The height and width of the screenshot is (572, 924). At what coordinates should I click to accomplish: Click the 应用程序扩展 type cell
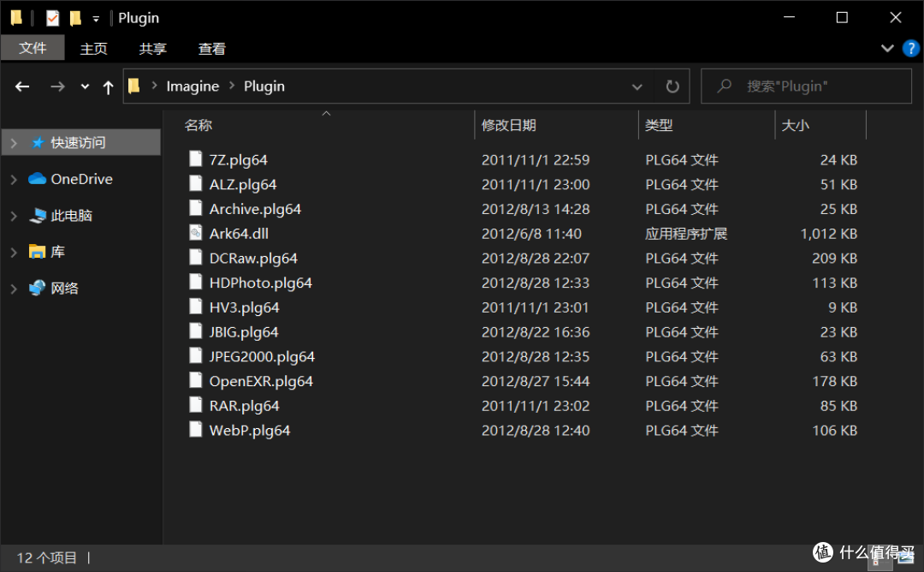pyautogui.click(x=686, y=234)
